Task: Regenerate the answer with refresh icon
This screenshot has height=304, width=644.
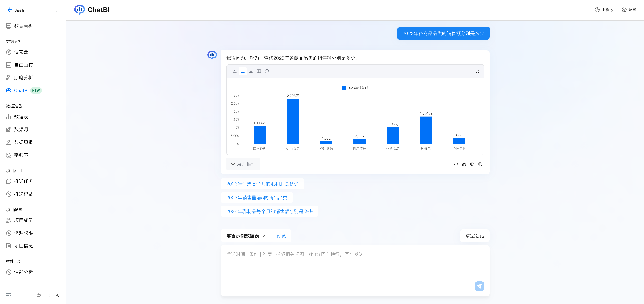Action: coord(456,164)
